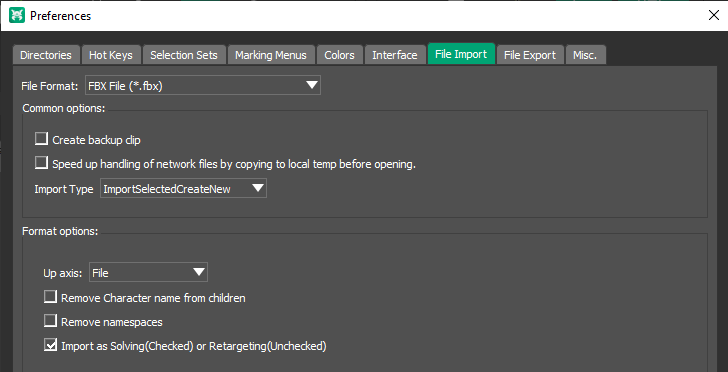This screenshot has width=728, height=372.
Task: Expand the Import Type dropdown
Action: click(x=183, y=189)
